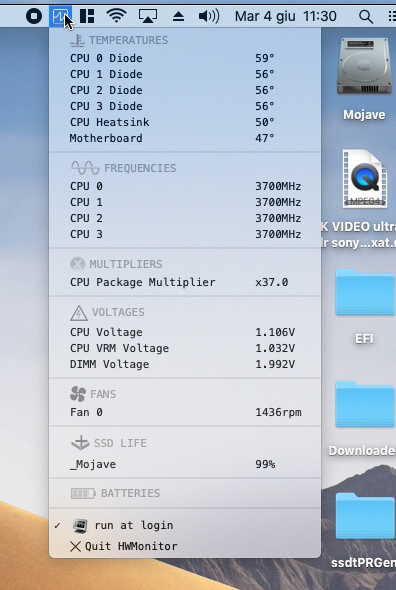This screenshot has height=590, width=396.
Task: Click the BATTERIES section header
Action: (x=131, y=493)
